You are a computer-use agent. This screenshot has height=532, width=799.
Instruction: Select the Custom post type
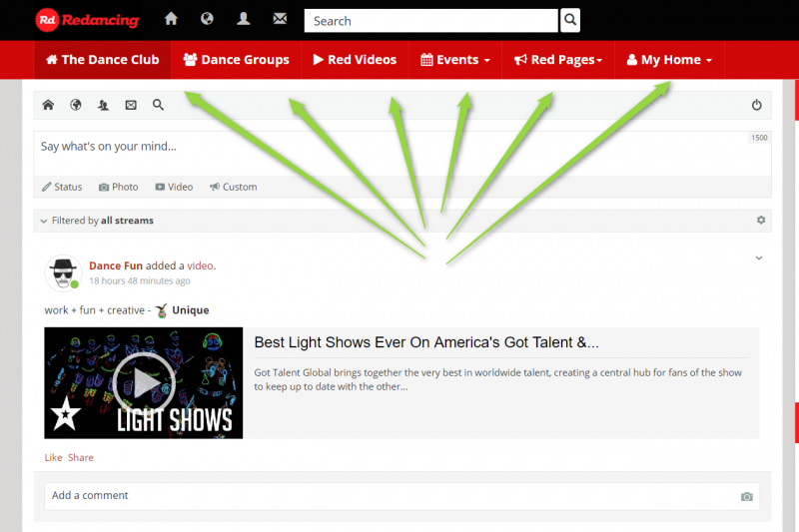click(234, 187)
